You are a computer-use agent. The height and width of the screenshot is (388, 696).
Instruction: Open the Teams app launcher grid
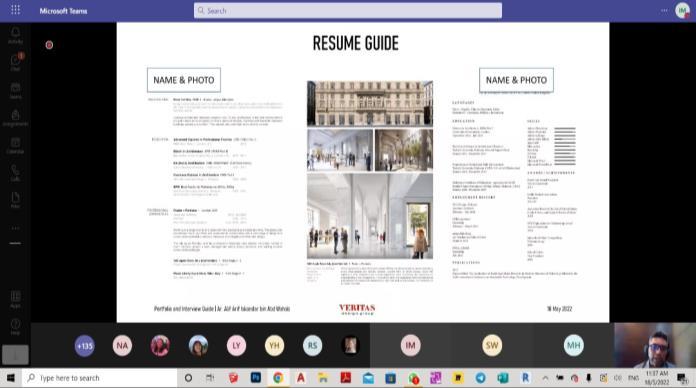click(x=16, y=10)
